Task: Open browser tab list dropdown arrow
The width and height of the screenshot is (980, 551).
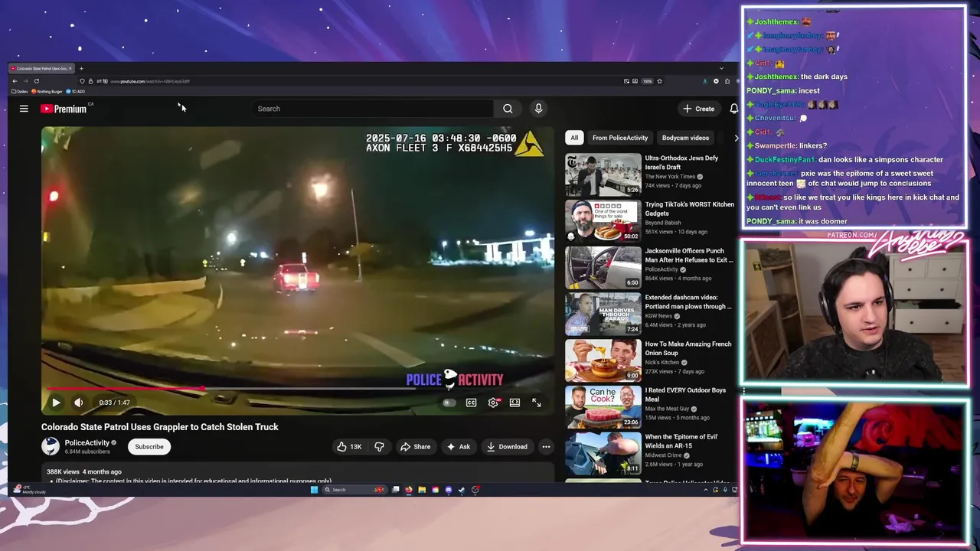Action: click(x=721, y=68)
